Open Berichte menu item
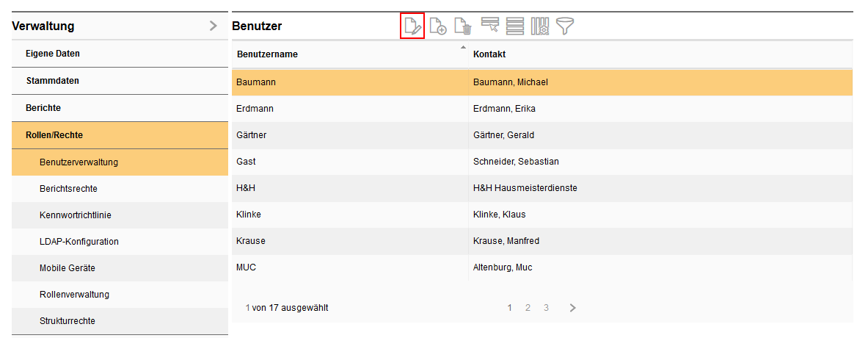The height and width of the screenshot is (338, 868). click(x=43, y=108)
